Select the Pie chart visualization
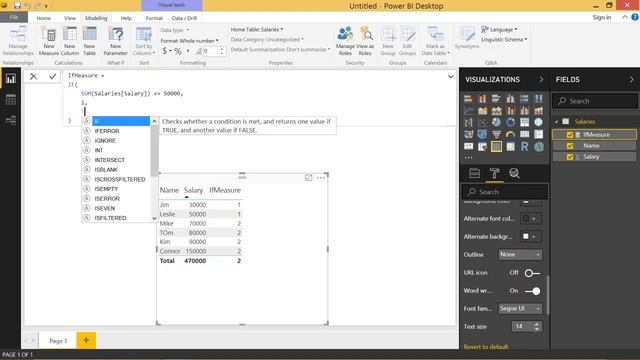640x360 pixels. [496, 122]
